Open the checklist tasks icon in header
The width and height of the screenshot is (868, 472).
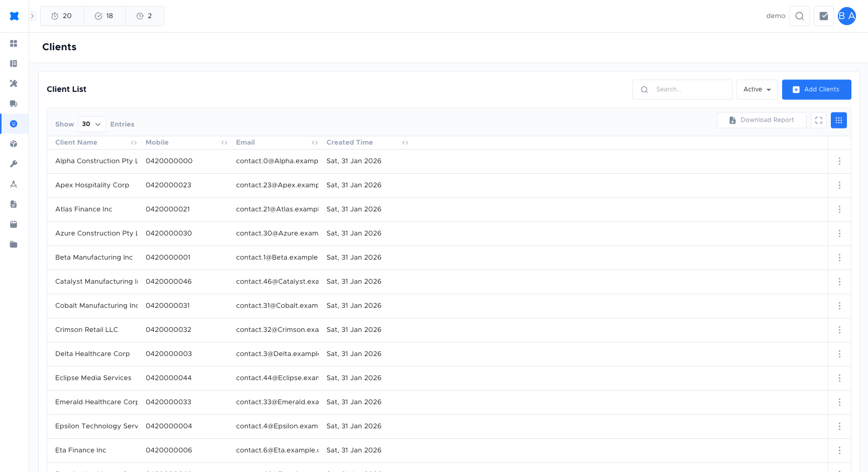tap(824, 16)
